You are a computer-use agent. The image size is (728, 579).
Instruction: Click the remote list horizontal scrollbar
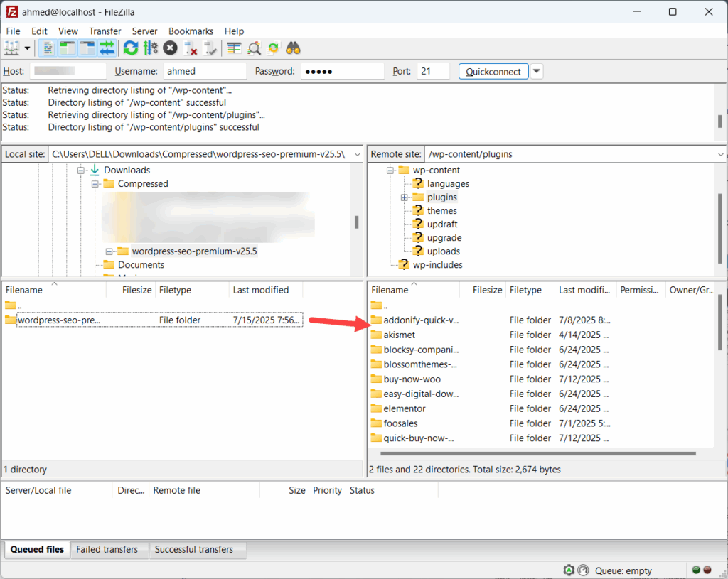537,453
